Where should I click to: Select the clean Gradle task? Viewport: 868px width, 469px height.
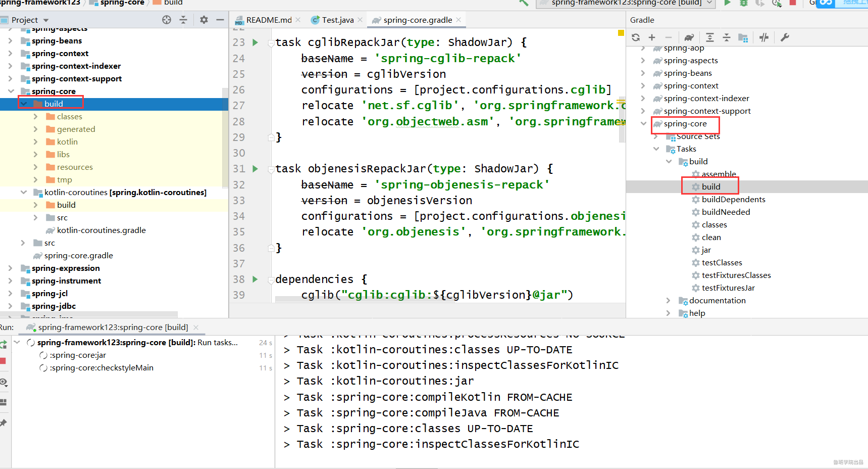click(x=711, y=238)
